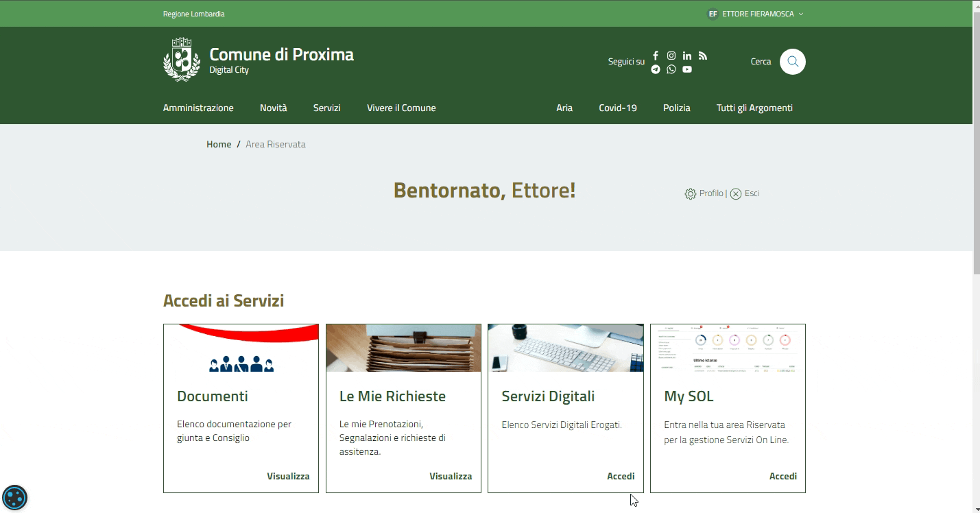
Task: Expand the Ettore Fieramosca user dropdown
Action: click(x=755, y=14)
